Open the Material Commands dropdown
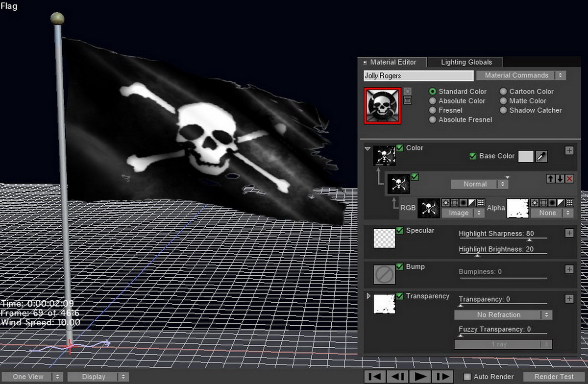This screenshot has width=588, height=384. [521, 75]
